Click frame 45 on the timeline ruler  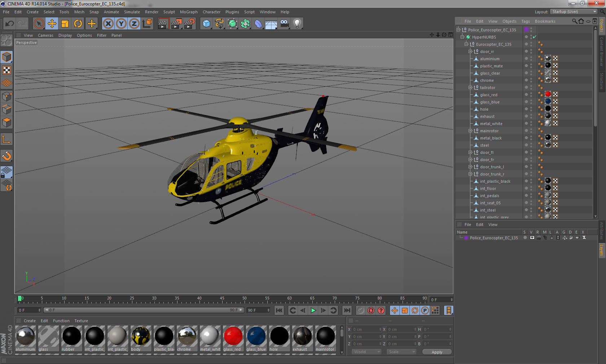click(222, 299)
